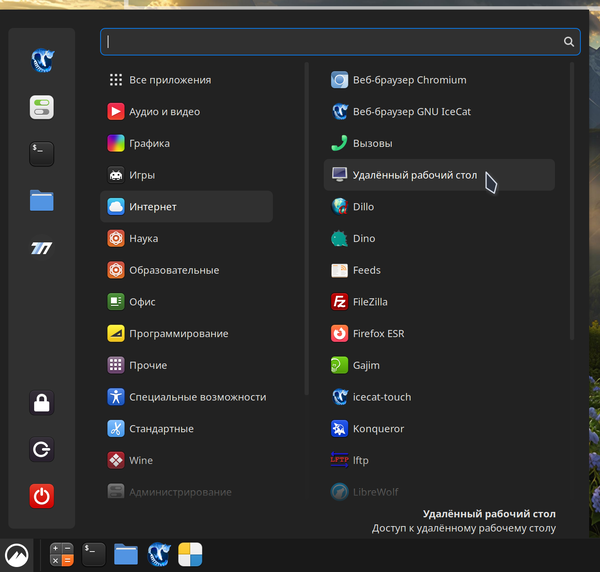Click the start menu button in taskbar
Screen dimensions: 600x572
17,554
